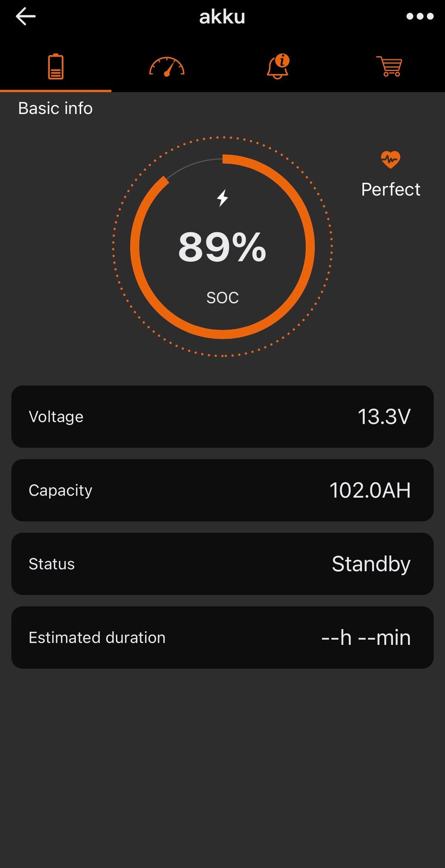Switch to the speedometer gauge tab
The height and width of the screenshot is (868, 445).
[167, 67]
